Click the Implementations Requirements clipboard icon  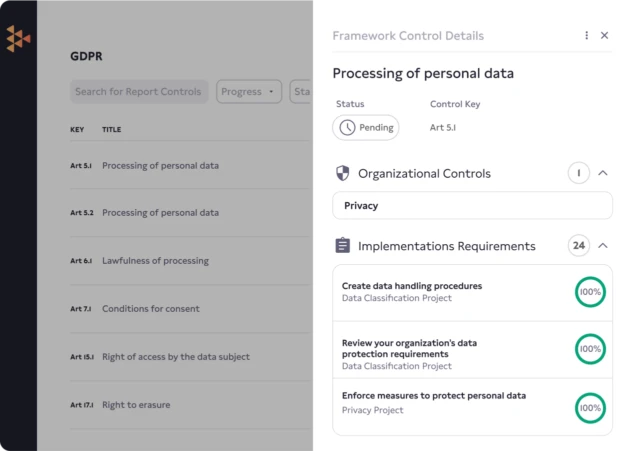tap(343, 245)
